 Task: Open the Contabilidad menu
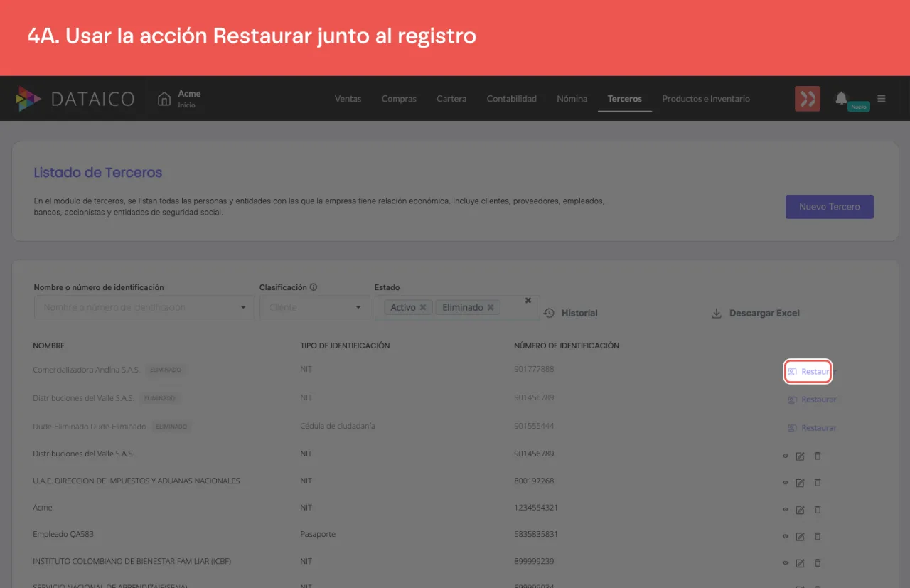[512, 99]
